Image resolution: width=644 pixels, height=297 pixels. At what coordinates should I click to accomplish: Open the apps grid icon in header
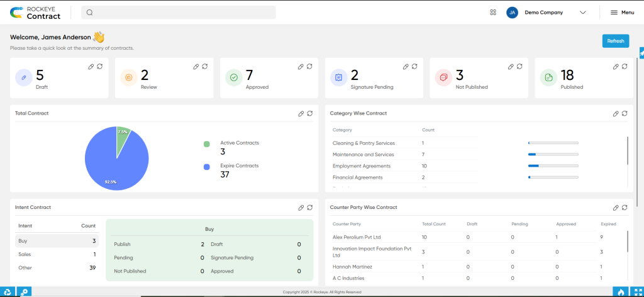coord(493,13)
